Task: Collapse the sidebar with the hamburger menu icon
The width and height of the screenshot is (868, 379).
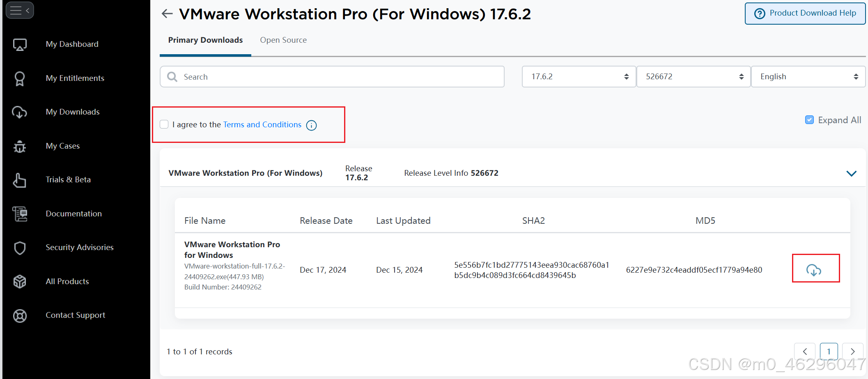Action: pos(20,10)
